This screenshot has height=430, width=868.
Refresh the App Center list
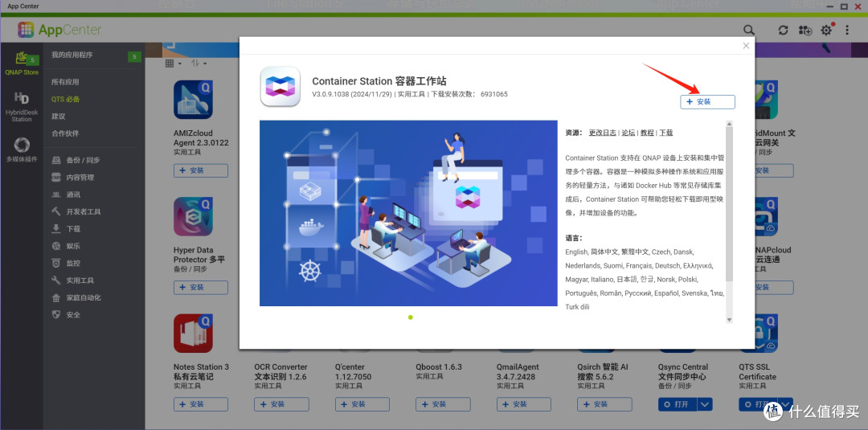tap(783, 31)
